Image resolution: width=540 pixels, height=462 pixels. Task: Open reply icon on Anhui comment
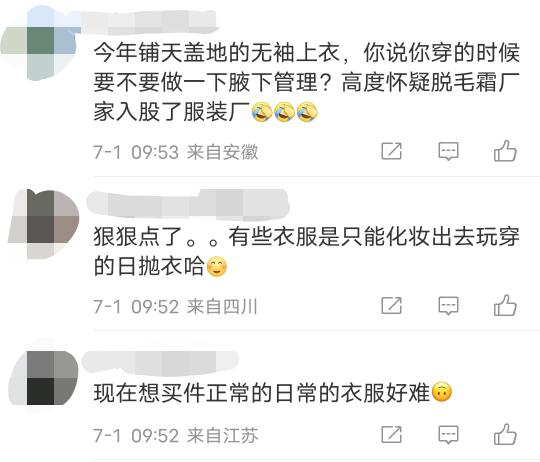(x=448, y=151)
